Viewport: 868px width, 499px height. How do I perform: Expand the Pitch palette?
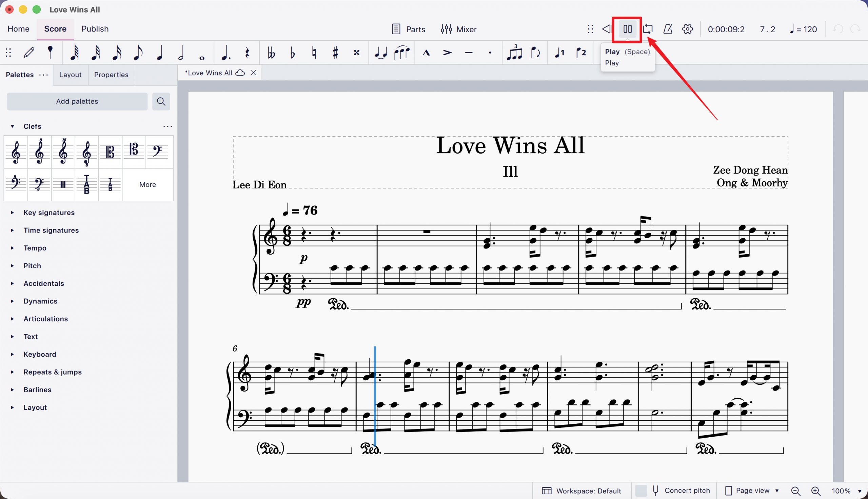pos(12,266)
